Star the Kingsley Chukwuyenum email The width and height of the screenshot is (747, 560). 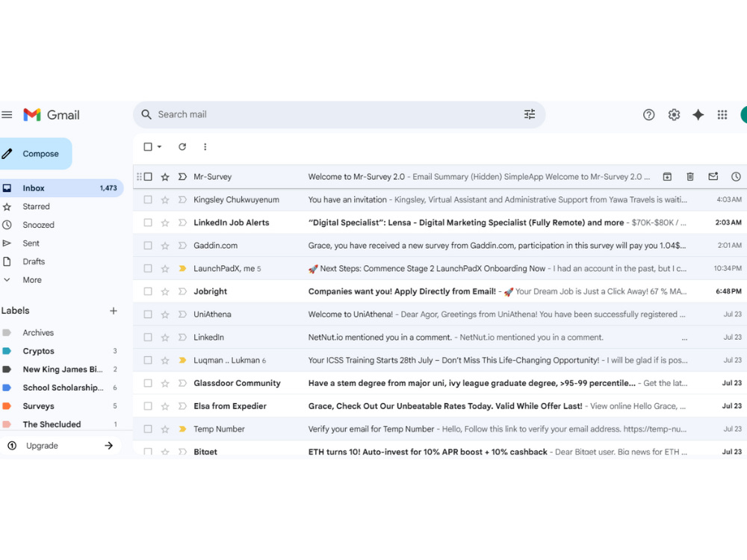165,199
